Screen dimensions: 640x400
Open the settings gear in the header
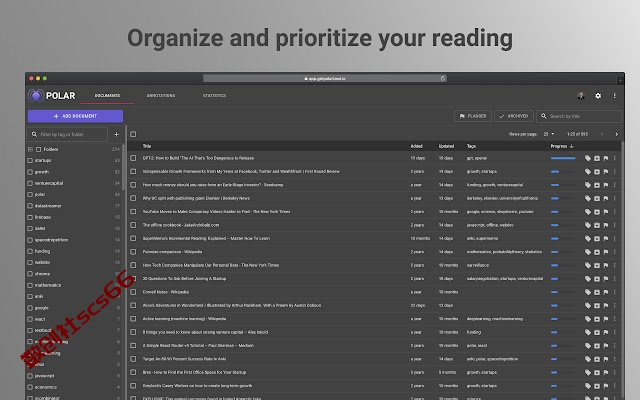(598, 96)
